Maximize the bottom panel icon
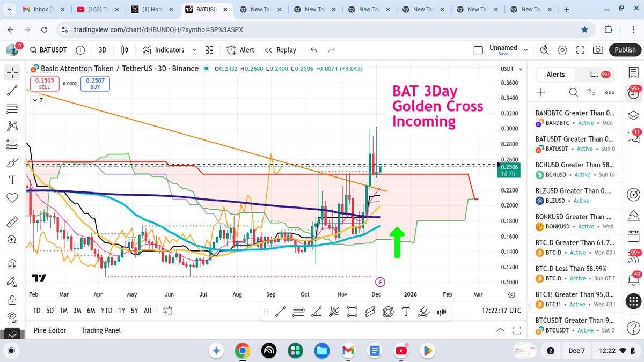The height and width of the screenshot is (362, 644). click(518, 330)
